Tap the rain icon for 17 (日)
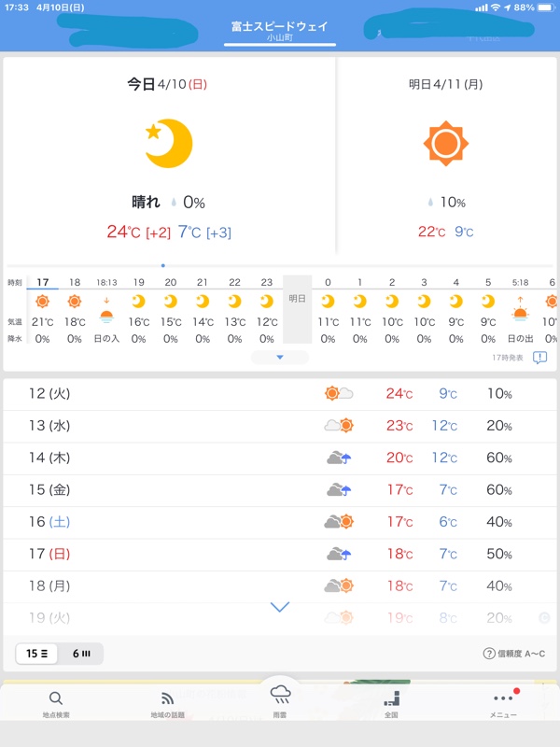The width and height of the screenshot is (560, 747). (x=339, y=554)
